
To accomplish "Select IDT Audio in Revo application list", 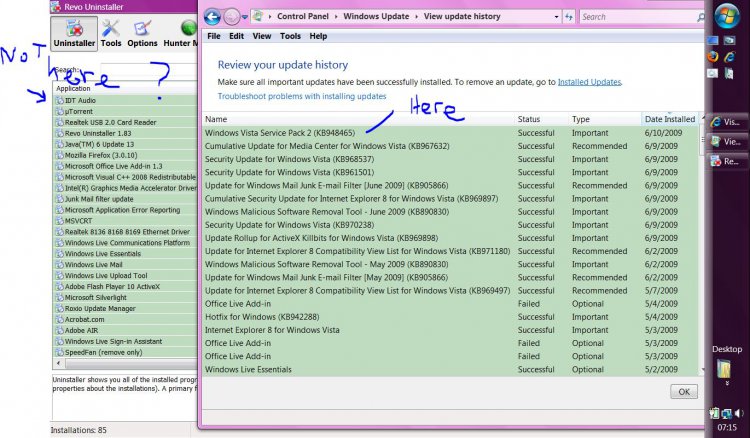I will click(125, 100).
